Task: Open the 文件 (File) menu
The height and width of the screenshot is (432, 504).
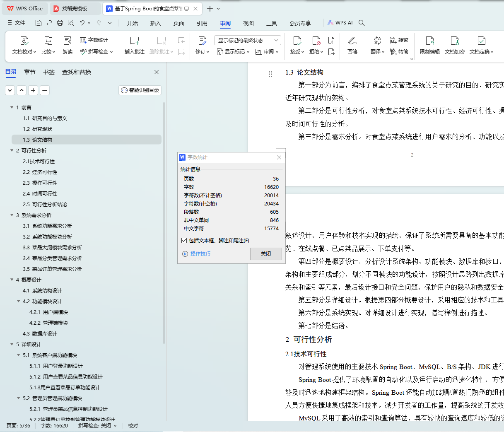Action: click(x=17, y=23)
